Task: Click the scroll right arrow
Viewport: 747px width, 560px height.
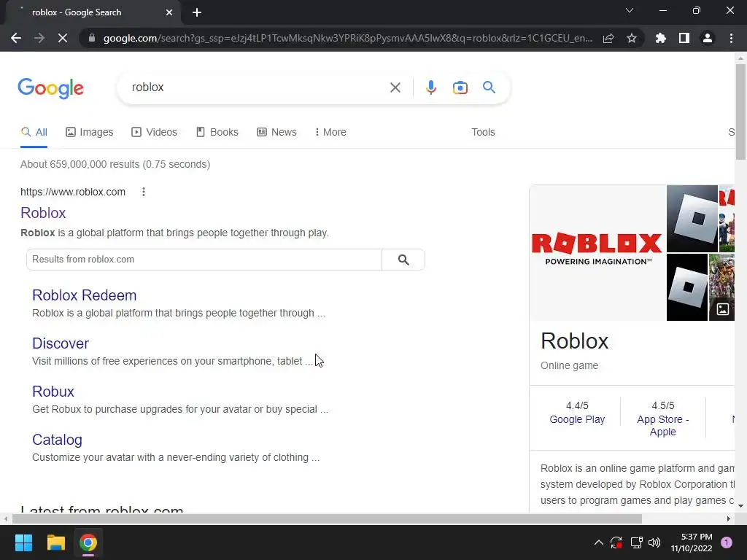Action: coord(729,518)
